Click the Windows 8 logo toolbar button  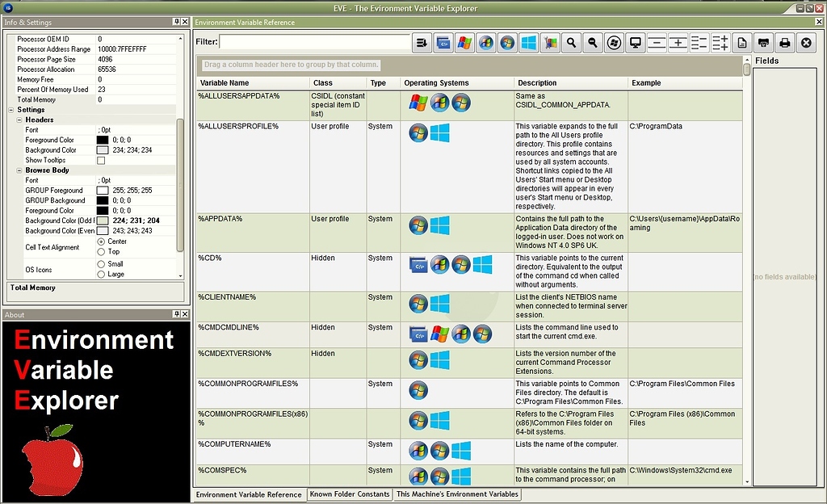pyautogui.click(x=529, y=43)
